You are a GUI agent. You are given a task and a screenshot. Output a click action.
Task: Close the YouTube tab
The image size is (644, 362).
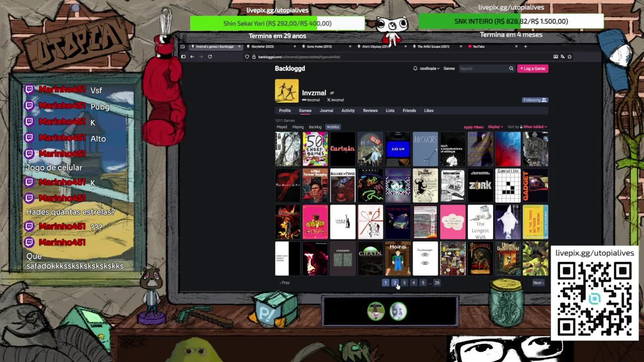pos(516,47)
